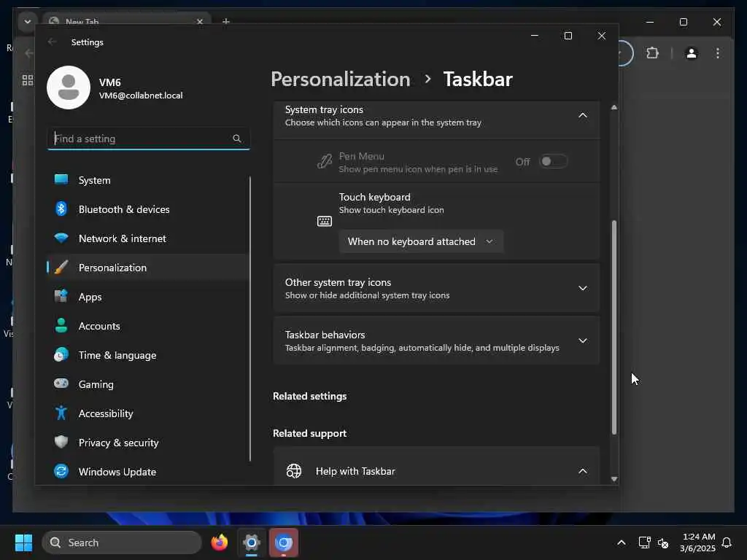Click the Help with Taskbar globe icon
The image size is (747, 560).
(294, 471)
